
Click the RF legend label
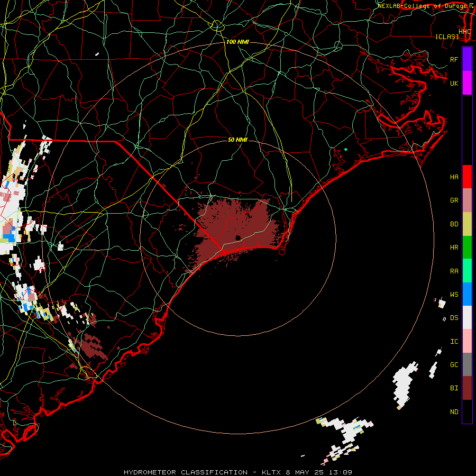(454, 59)
